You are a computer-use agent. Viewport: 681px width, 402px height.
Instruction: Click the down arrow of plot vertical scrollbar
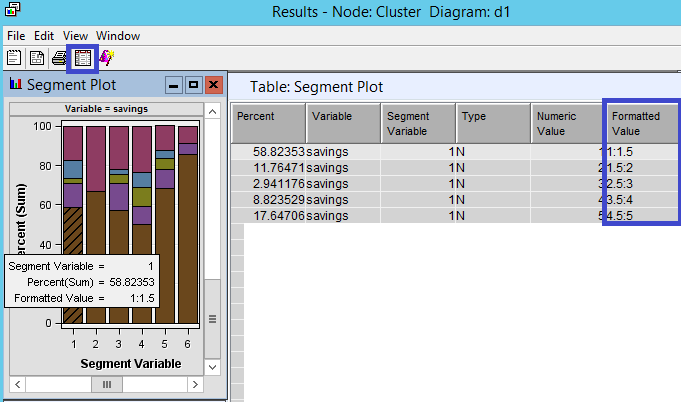(212, 367)
